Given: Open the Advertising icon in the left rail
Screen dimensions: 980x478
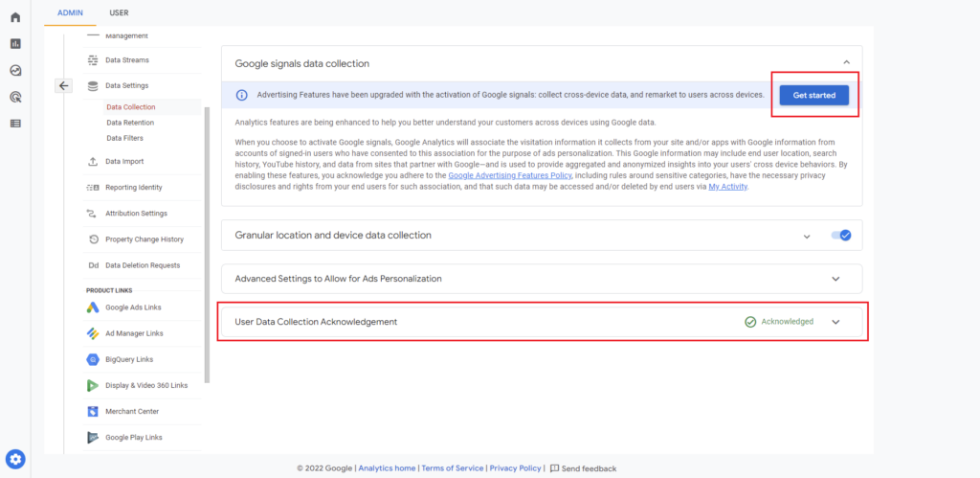Looking at the screenshot, I should coord(15,97).
